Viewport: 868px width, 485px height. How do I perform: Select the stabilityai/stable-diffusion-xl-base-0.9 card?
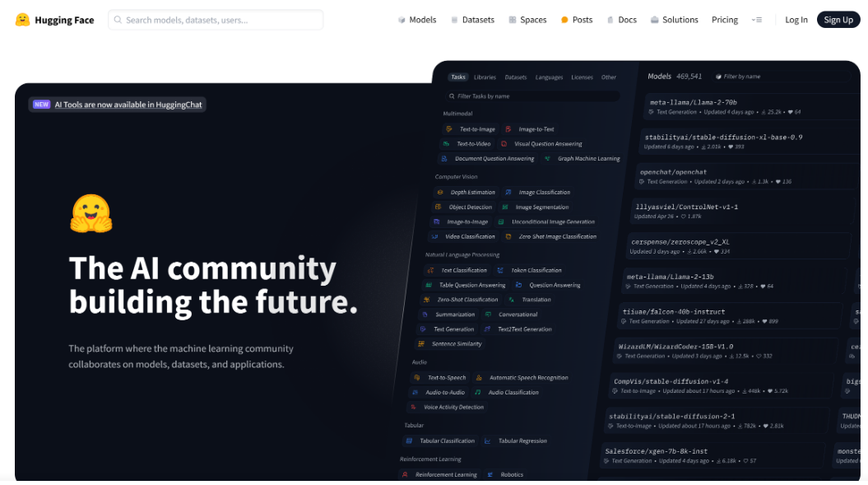click(x=749, y=142)
